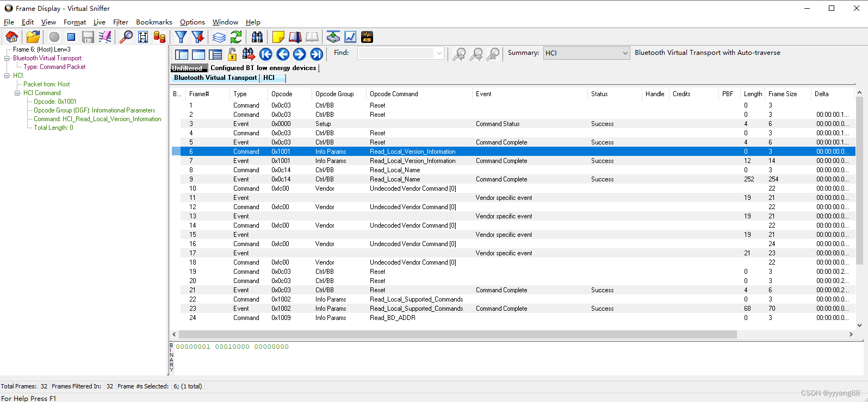Click the blue stop capture square
Screen dimensions: 868x402
(x=71, y=37)
